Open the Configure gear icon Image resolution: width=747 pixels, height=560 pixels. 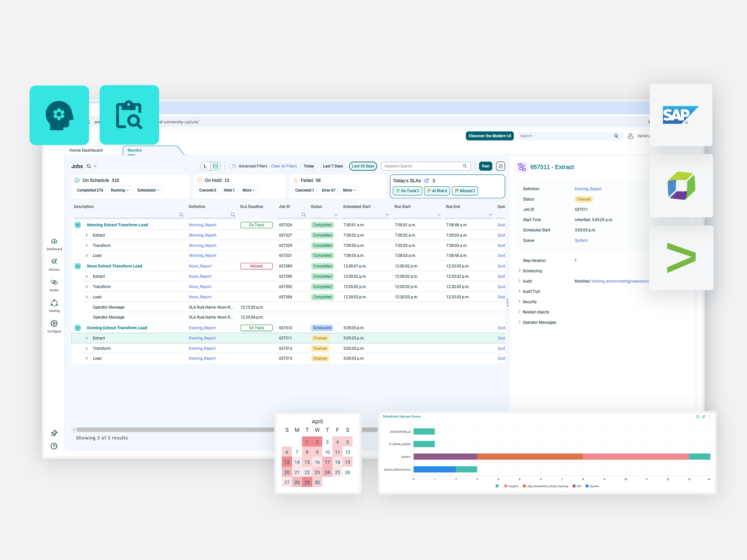tap(54, 324)
